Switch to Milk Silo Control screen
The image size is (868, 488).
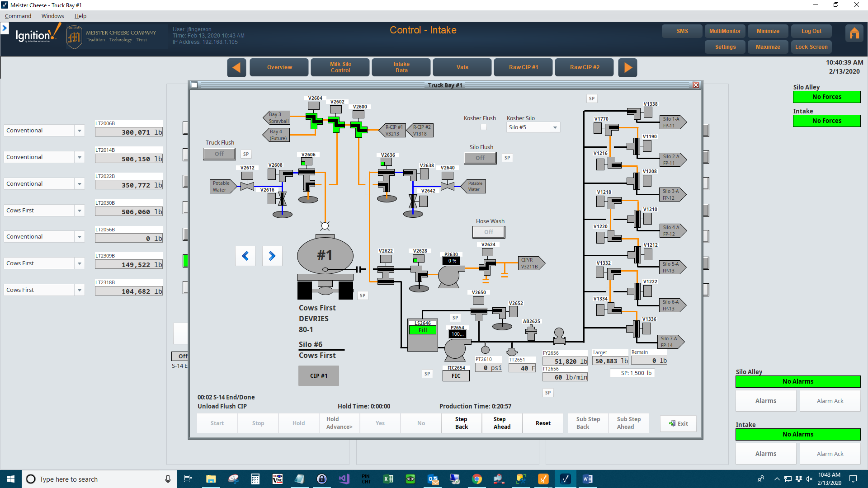tap(340, 67)
